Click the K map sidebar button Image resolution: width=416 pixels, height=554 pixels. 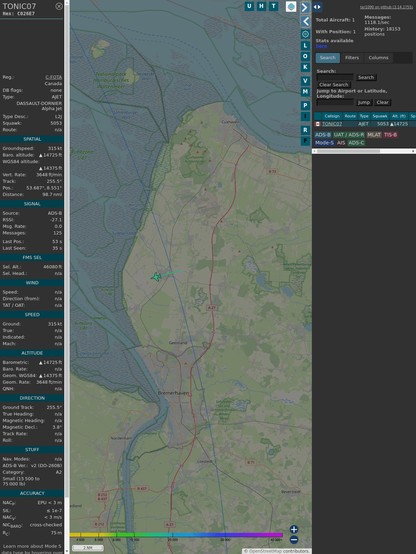tap(305, 67)
